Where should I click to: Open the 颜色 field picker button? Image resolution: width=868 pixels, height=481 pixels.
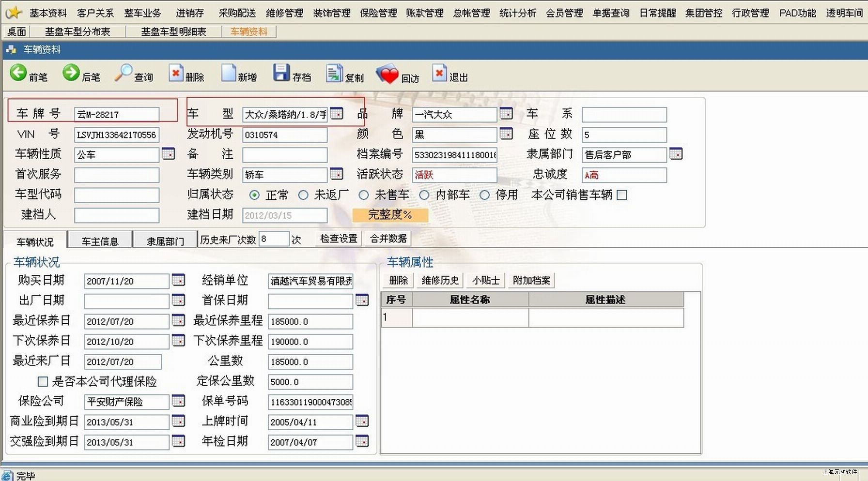(x=506, y=134)
